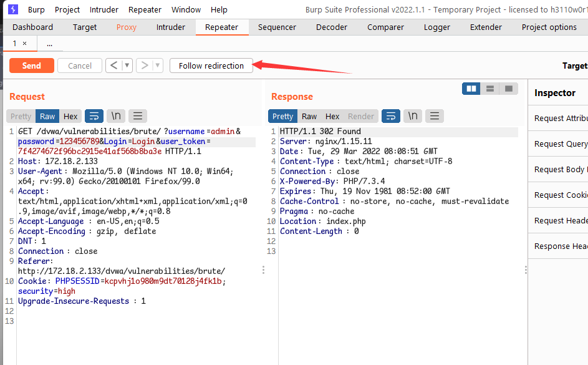This screenshot has height=365, width=588.
Task: Click 'Location: index.php' response header
Action: (x=322, y=221)
